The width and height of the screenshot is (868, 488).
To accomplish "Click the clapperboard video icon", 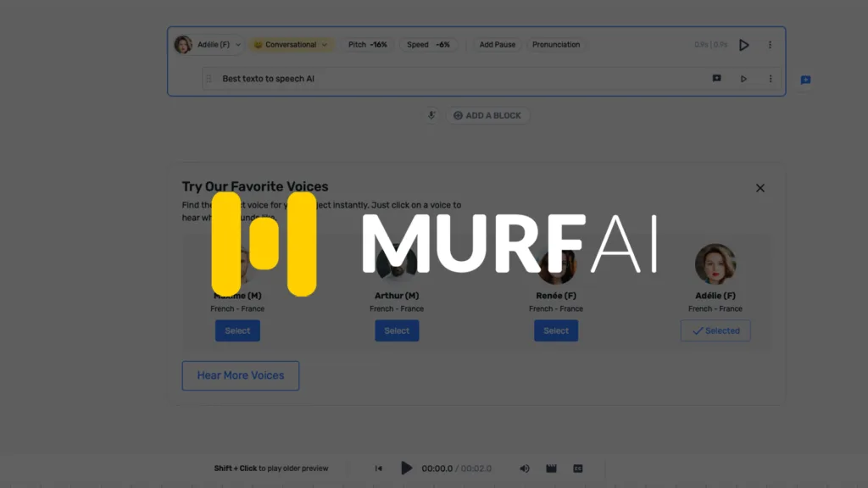I will click(551, 469).
